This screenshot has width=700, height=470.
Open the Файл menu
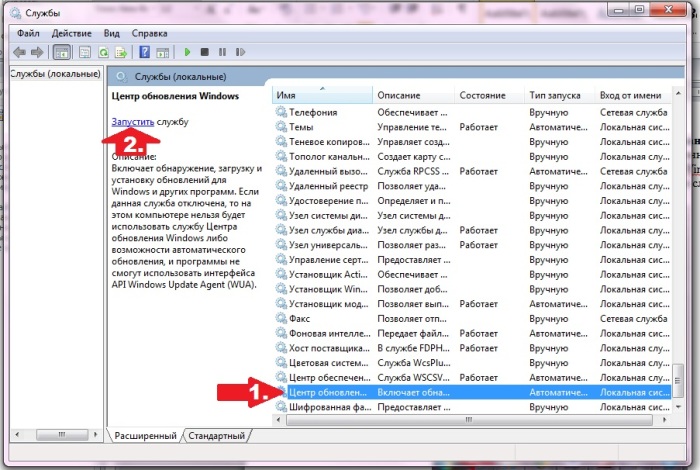(28, 32)
